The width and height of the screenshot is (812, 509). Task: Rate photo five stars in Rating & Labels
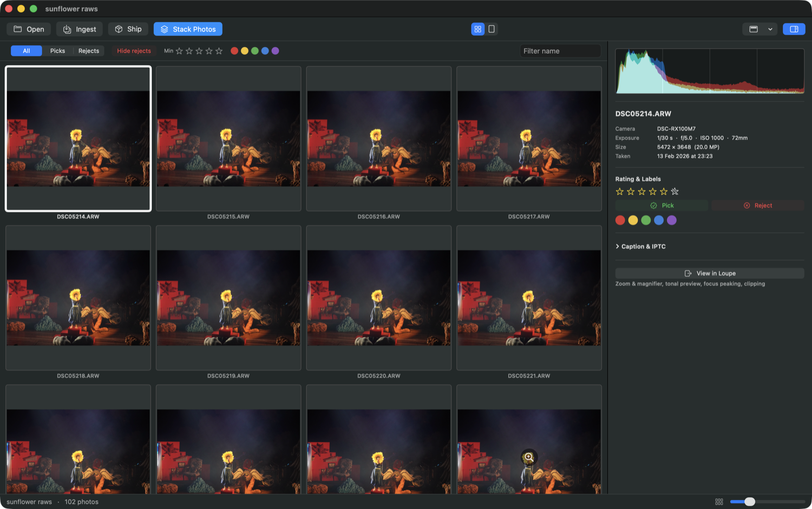coord(664,191)
